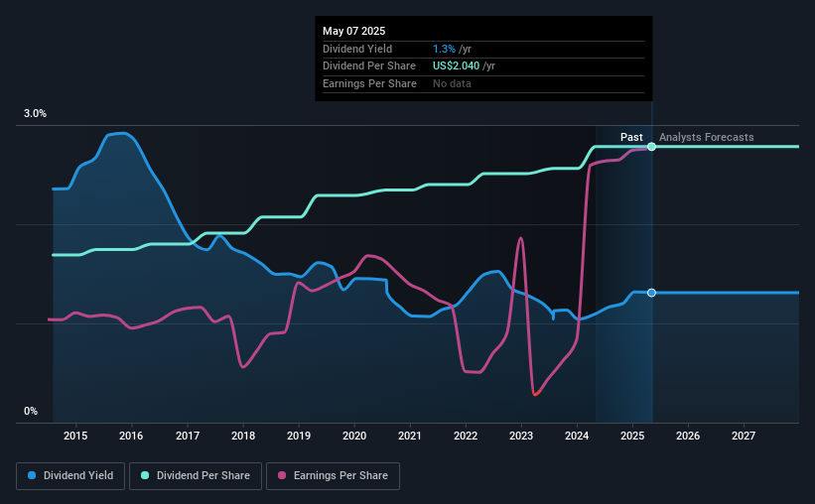Click the 2020 x-axis label
The height and width of the screenshot is (504, 815).
coord(354,436)
